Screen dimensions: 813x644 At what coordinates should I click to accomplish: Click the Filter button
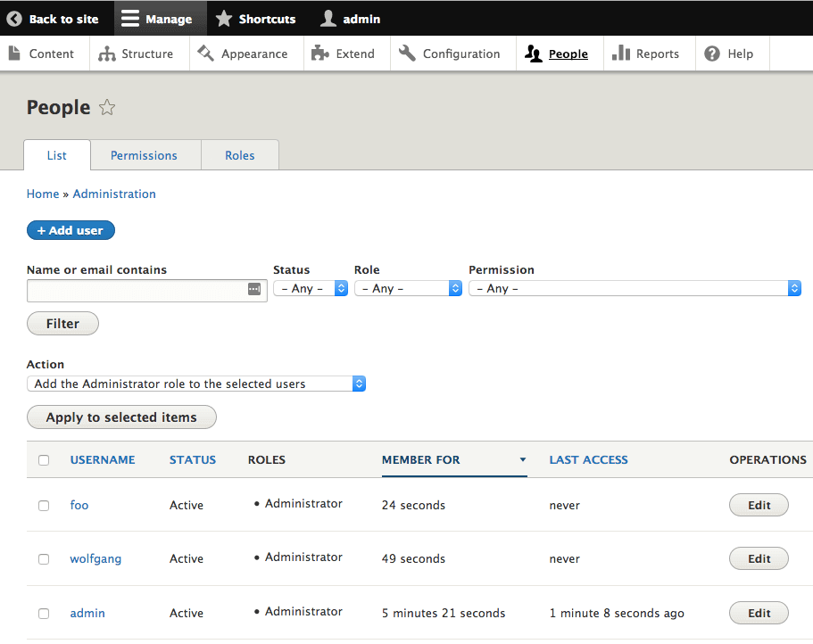tap(62, 324)
